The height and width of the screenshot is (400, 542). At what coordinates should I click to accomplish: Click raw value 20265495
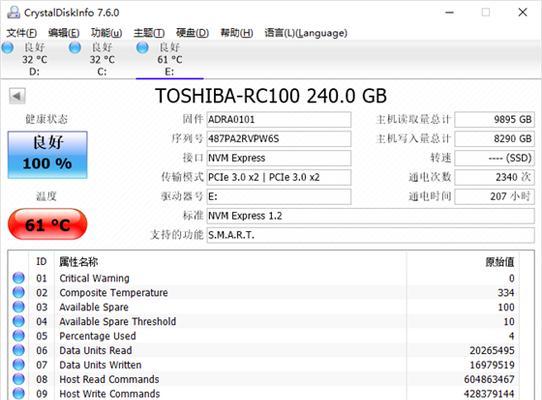[x=492, y=351]
